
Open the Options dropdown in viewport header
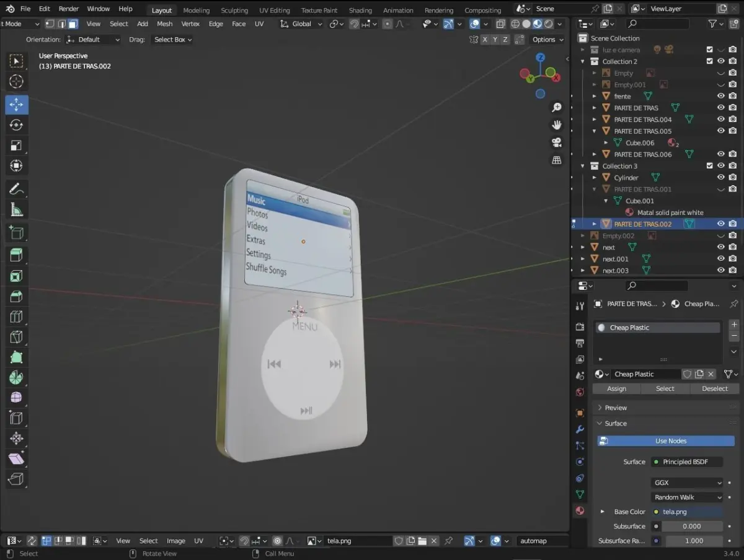[x=547, y=39]
